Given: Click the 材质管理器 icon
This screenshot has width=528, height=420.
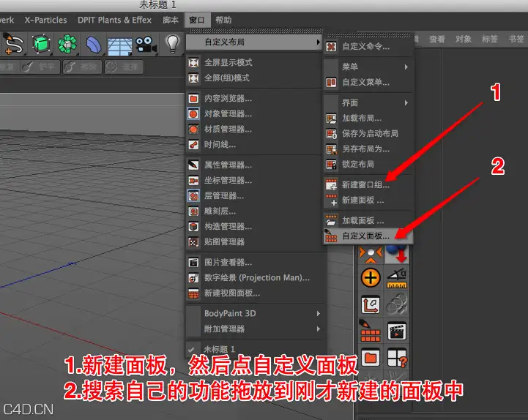Looking at the screenshot, I should point(193,130).
